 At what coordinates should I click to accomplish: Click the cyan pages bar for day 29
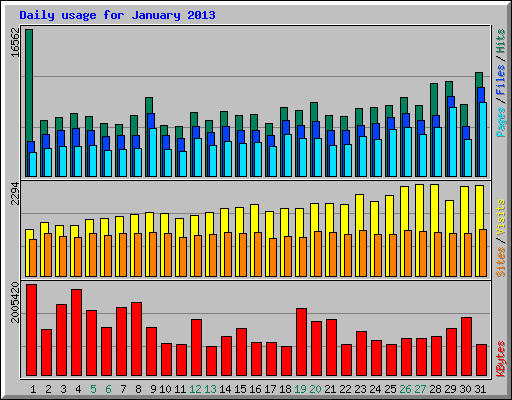[x=453, y=142]
